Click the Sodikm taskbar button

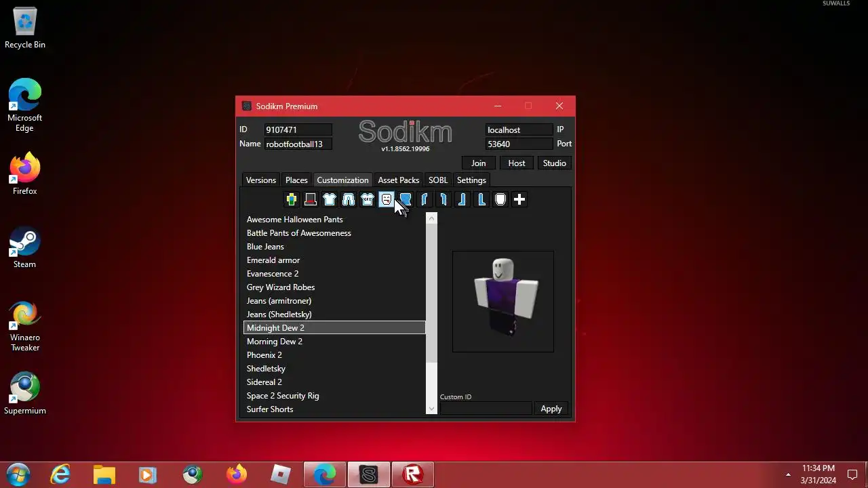point(369,474)
